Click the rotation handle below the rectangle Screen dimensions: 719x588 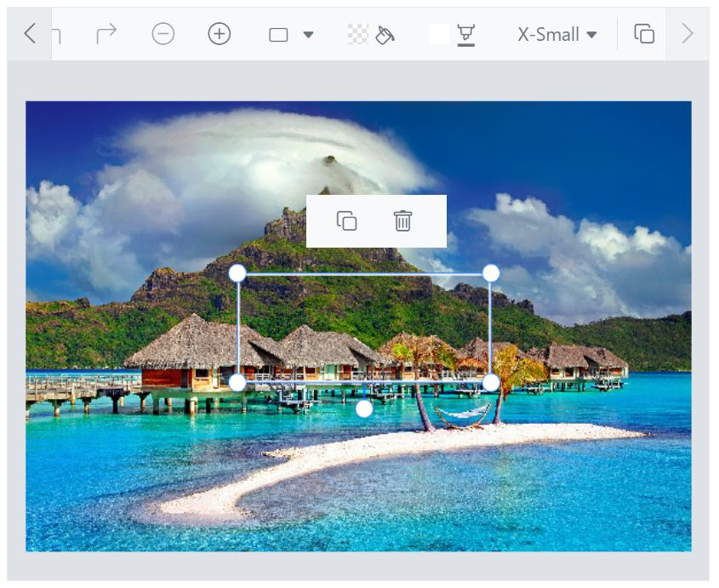pyautogui.click(x=364, y=409)
